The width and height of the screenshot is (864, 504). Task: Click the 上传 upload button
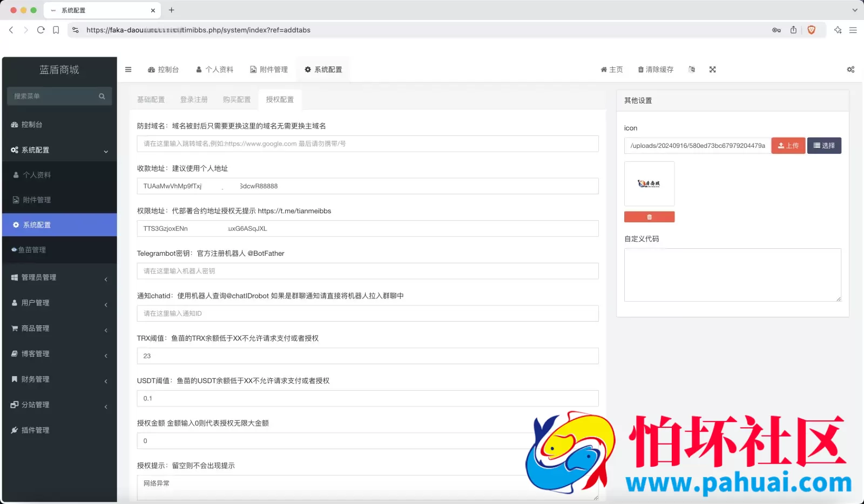788,146
